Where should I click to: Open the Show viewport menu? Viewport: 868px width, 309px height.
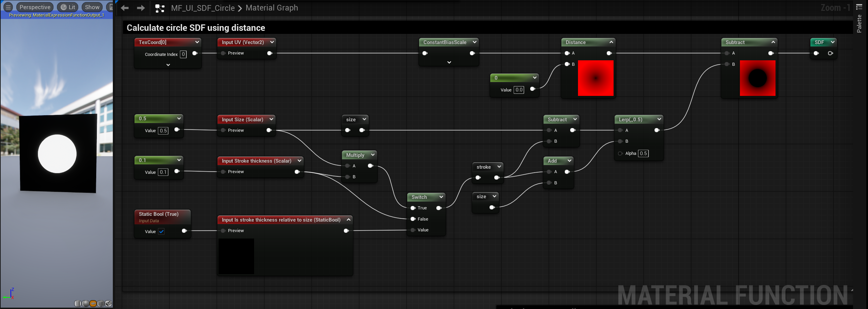click(x=92, y=7)
